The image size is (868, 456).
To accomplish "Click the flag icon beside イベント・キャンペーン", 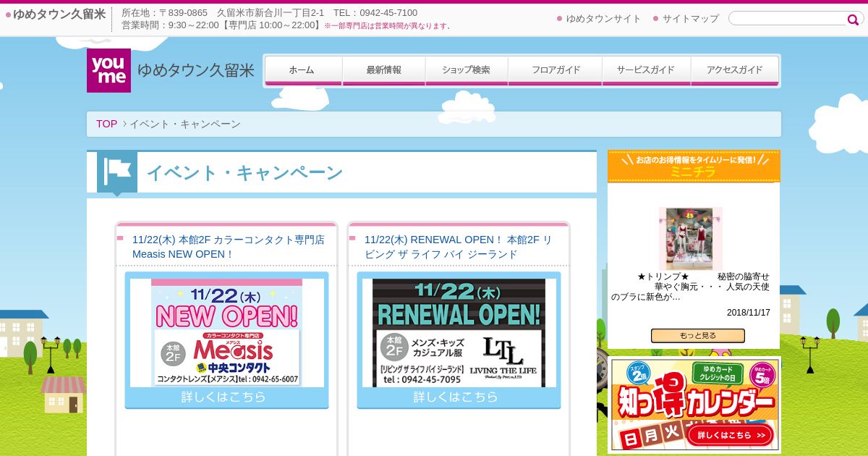I will click(x=117, y=172).
